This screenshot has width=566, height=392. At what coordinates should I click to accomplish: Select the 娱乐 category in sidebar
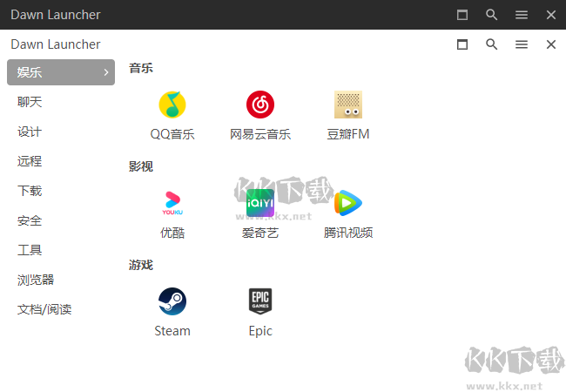click(61, 72)
